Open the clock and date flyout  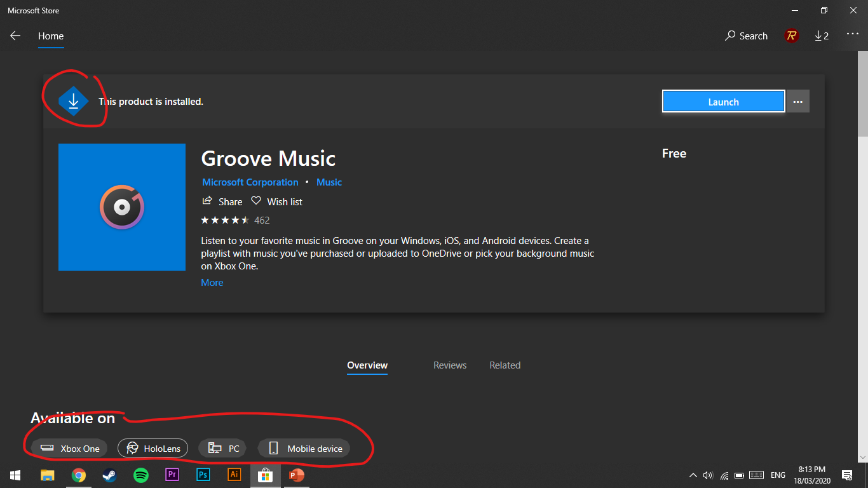click(x=812, y=475)
